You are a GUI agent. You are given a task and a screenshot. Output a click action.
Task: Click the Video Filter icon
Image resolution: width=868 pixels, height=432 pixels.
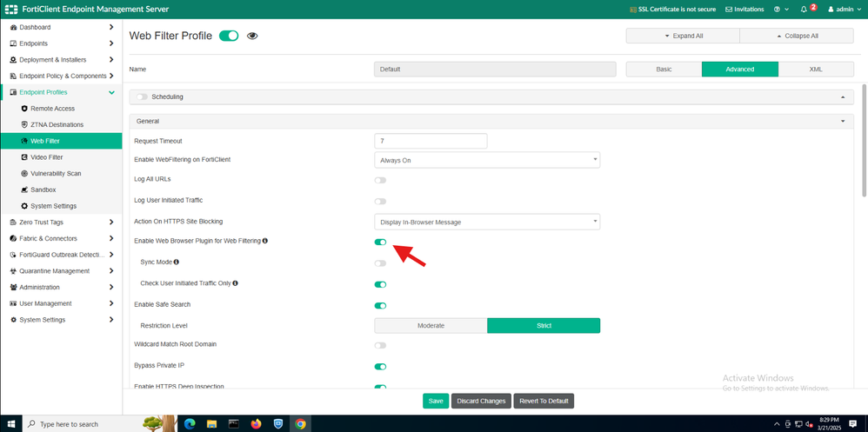click(24, 157)
